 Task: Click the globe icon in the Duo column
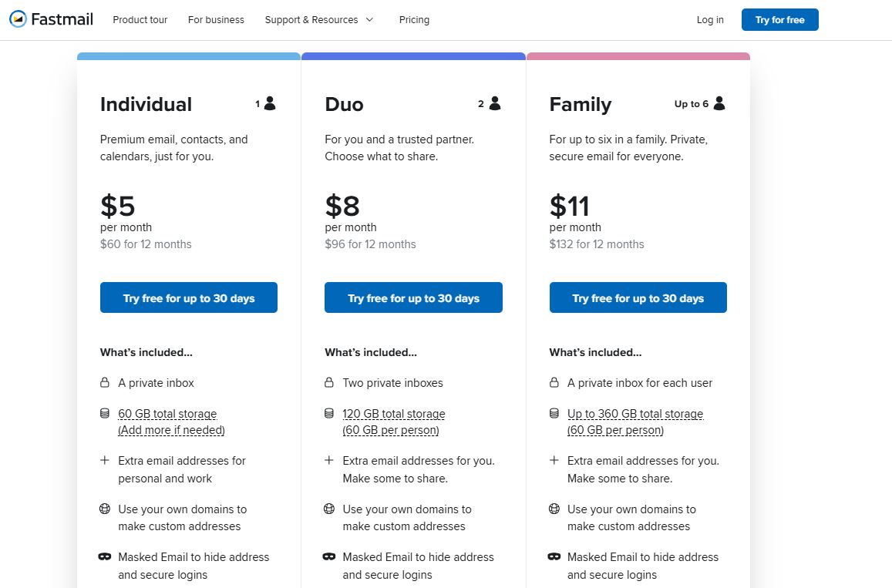coord(329,509)
